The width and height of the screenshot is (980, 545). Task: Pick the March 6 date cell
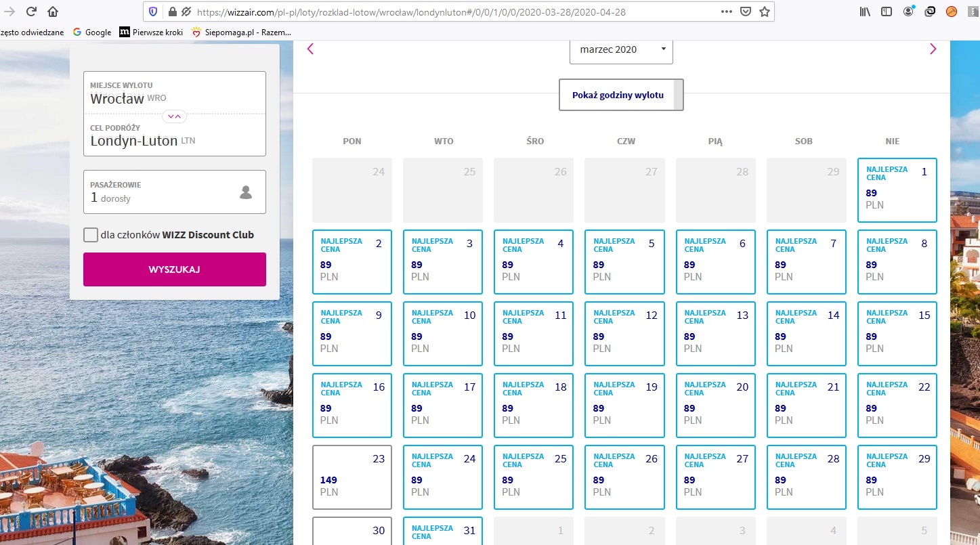716,262
